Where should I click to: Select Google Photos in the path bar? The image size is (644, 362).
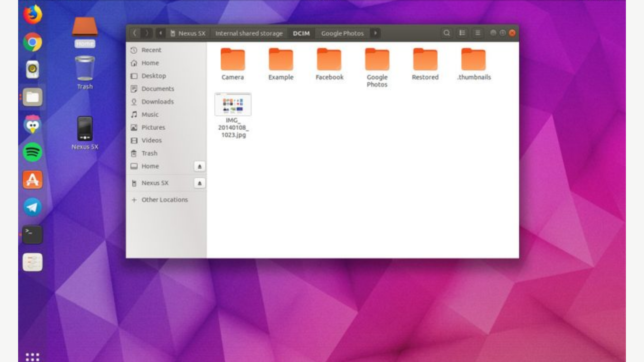342,33
